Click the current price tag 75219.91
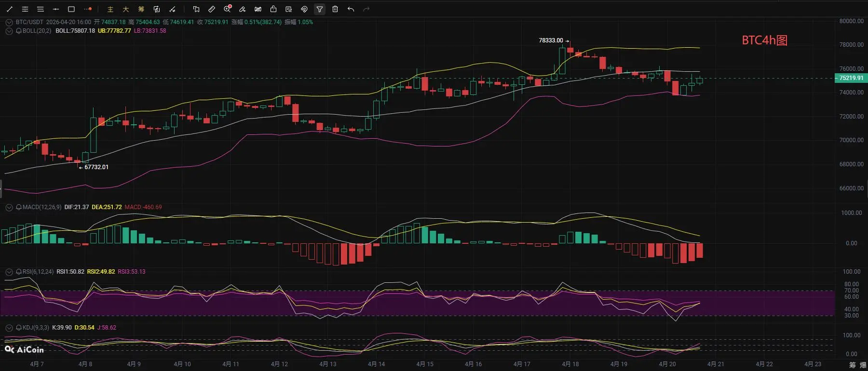This screenshot has width=868, height=371. click(x=851, y=78)
